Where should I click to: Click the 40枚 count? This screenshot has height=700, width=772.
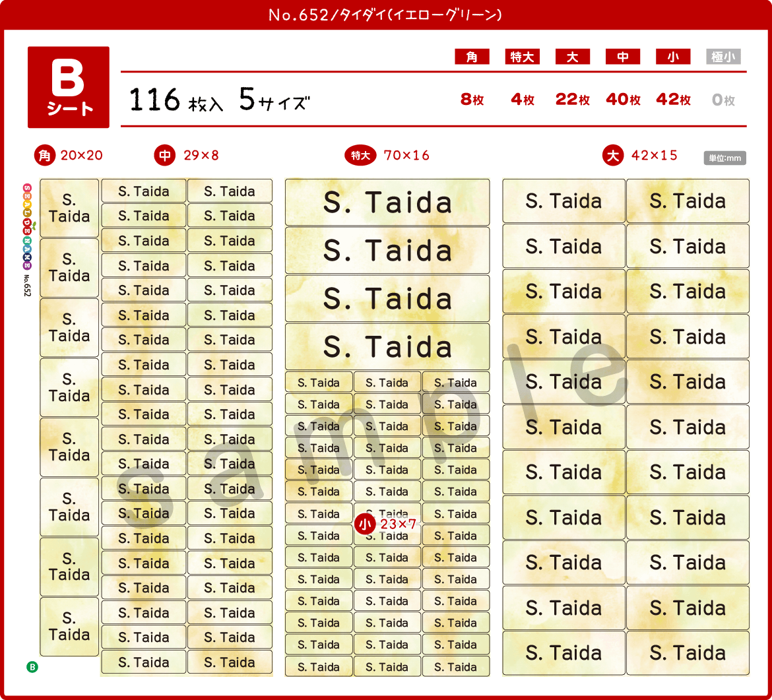(x=624, y=100)
